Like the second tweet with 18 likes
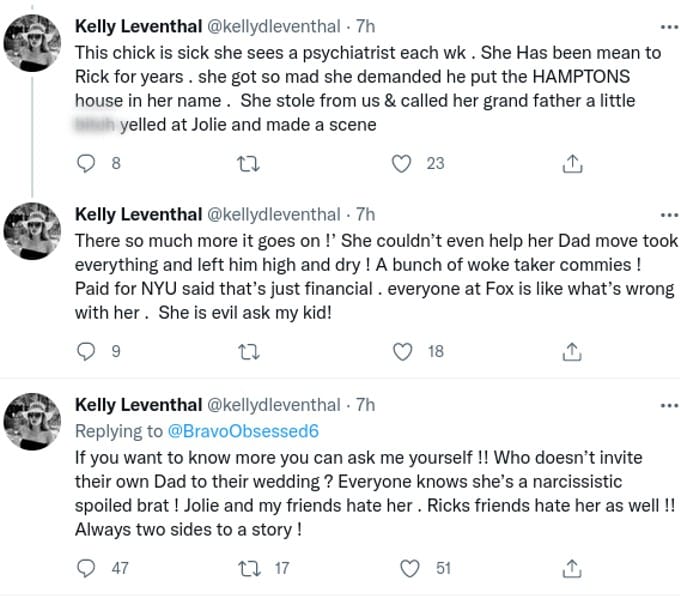The width and height of the screenshot is (680, 600). click(x=407, y=351)
